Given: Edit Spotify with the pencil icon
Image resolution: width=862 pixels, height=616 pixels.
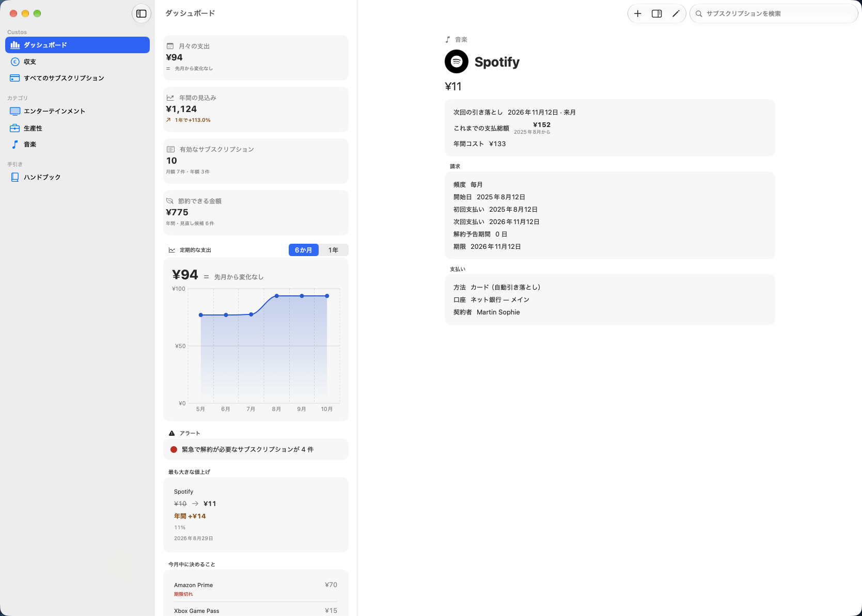Looking at the screenshot, I should pos(676,14).
